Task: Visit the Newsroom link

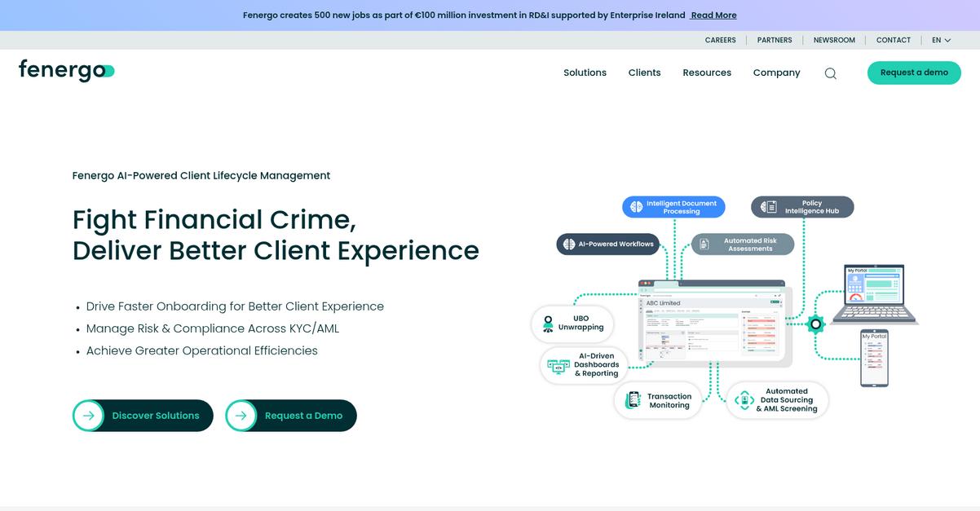Action: pos(834,40)
